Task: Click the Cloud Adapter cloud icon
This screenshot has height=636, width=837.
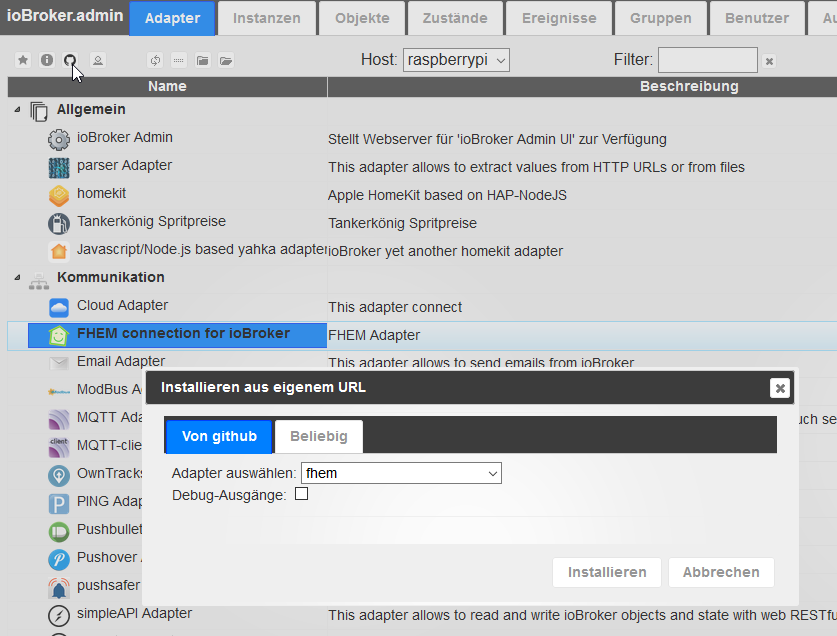Action: pos(59,308)
